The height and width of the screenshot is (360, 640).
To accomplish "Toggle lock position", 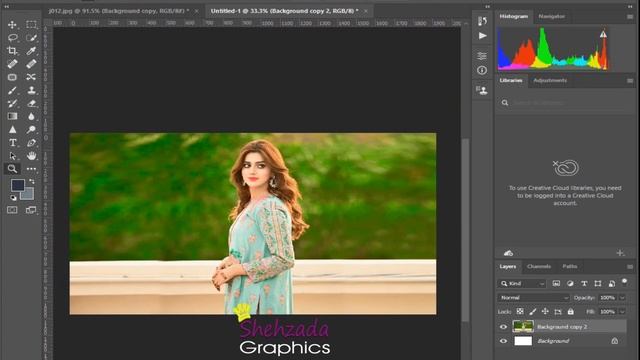I will [545, 311].
